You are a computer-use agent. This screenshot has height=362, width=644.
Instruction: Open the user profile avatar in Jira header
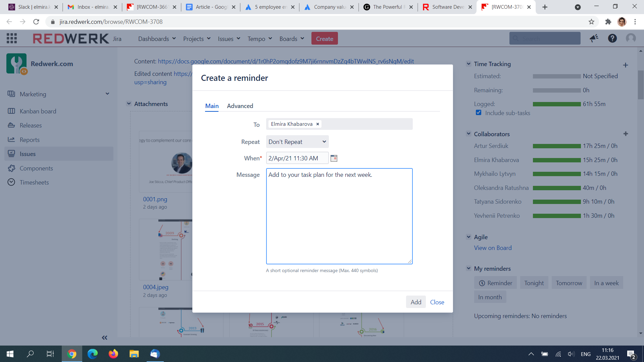(x=631, y=38)
